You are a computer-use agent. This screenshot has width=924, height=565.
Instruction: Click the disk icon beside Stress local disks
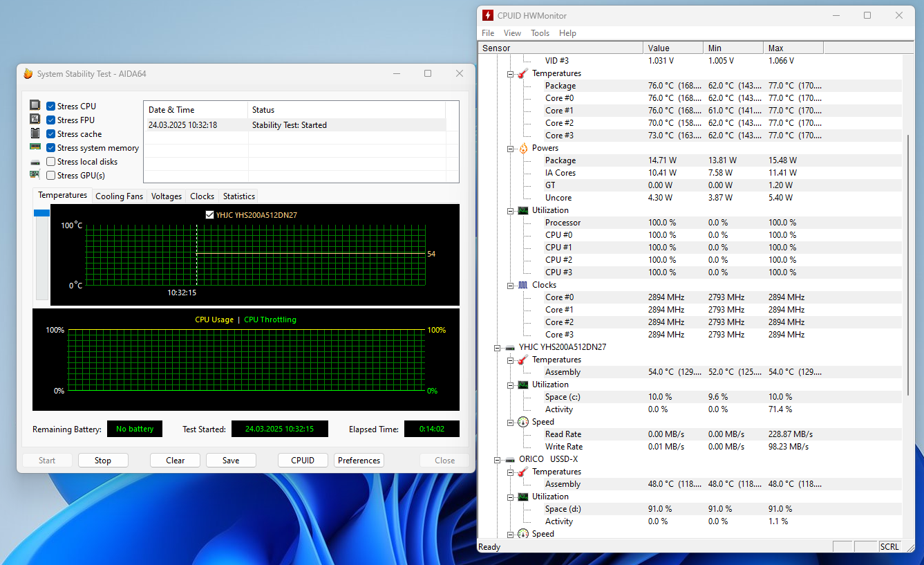(35, 162)
